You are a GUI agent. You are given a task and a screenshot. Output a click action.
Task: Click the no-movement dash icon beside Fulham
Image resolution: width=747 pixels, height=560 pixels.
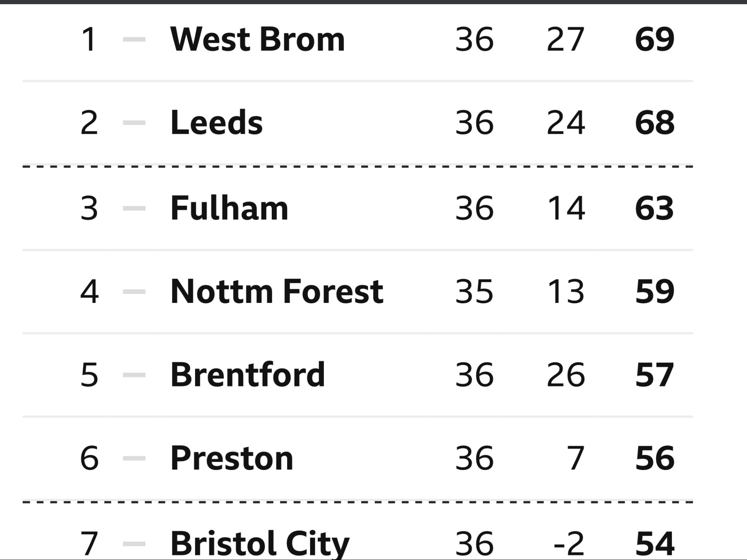point(134,208)
